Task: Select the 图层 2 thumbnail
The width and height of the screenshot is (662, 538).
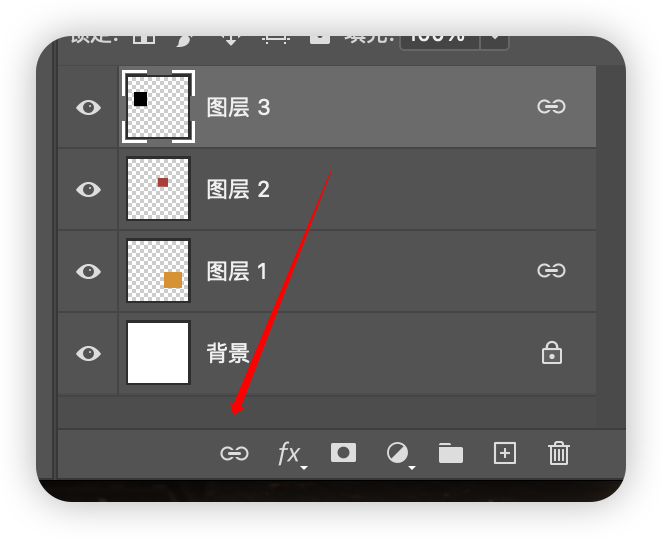Action: click(x=158, y=188)
